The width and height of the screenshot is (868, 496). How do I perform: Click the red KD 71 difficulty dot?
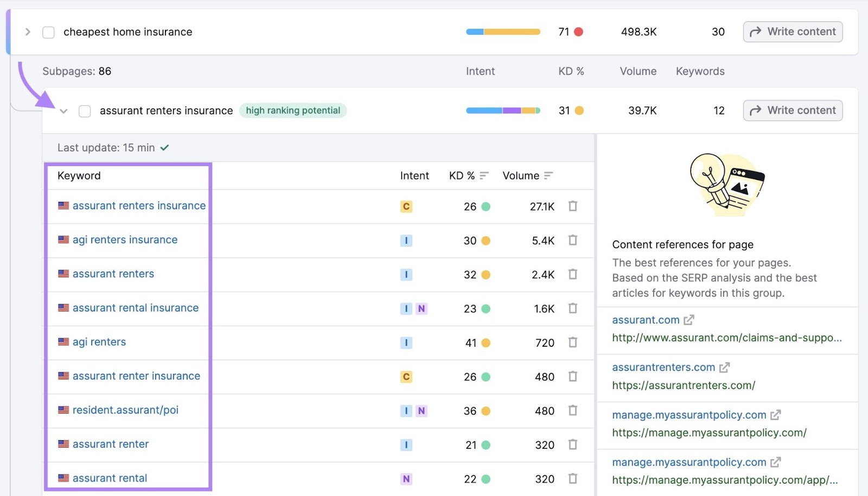[x=578, y=32]
